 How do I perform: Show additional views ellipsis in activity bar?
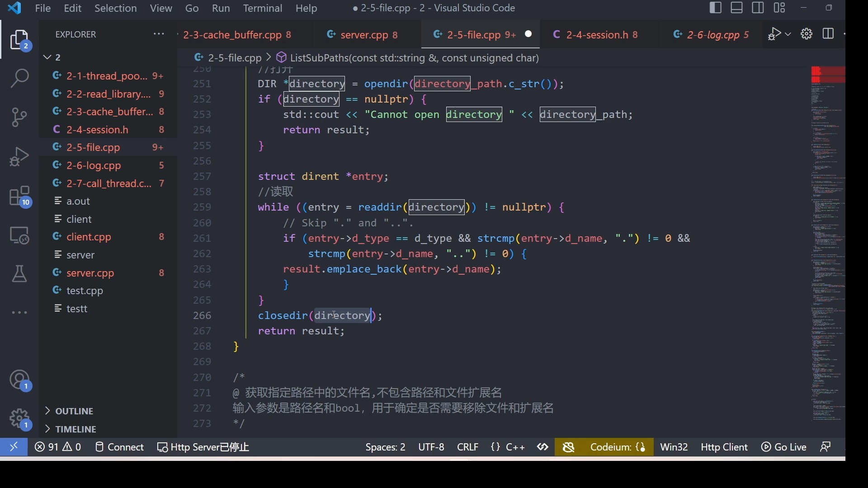click(20, 313)
